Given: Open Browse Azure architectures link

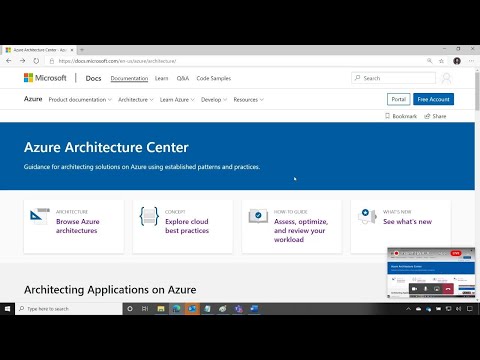Looking at the screenshot, I should click(78, 226).
